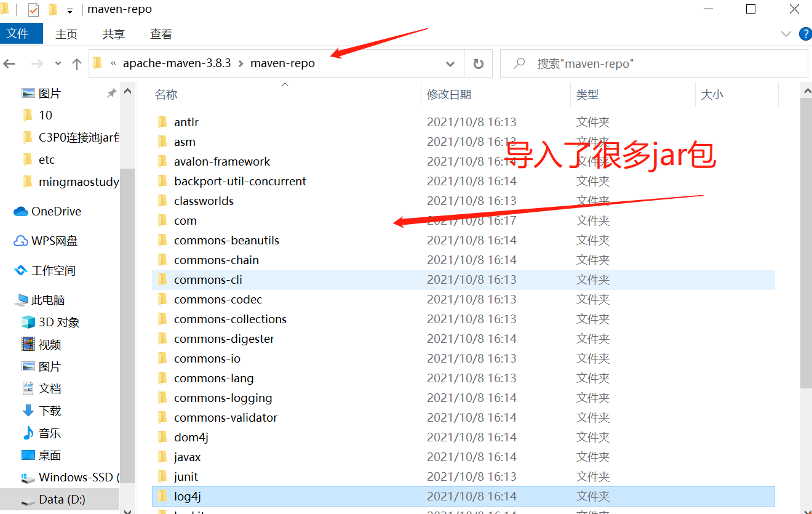Expand the ribbon with chevron arrow
This screenshot has height=514, width=812.
tap(786, 34)
